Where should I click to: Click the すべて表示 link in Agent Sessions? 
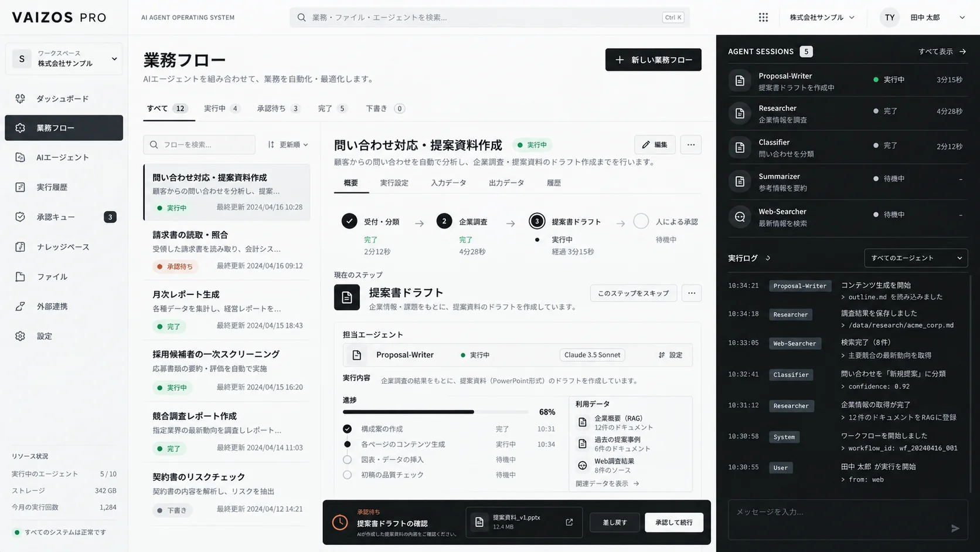[942, 52]
